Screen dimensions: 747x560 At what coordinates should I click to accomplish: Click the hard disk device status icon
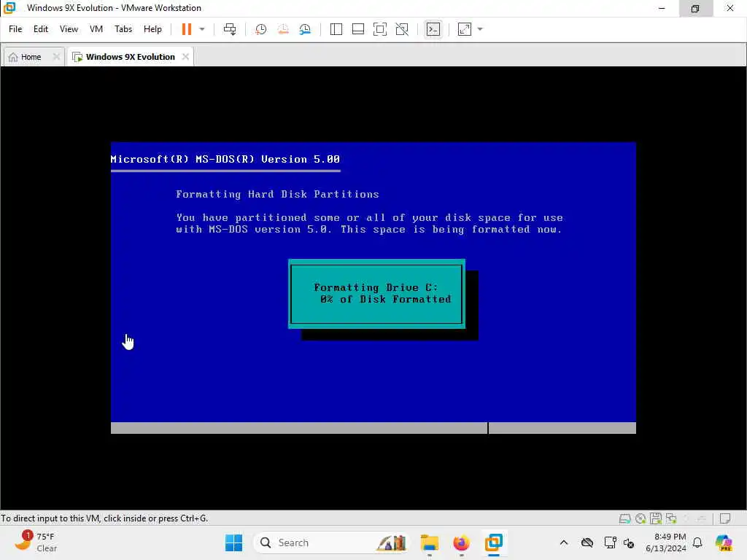point(624,518)
